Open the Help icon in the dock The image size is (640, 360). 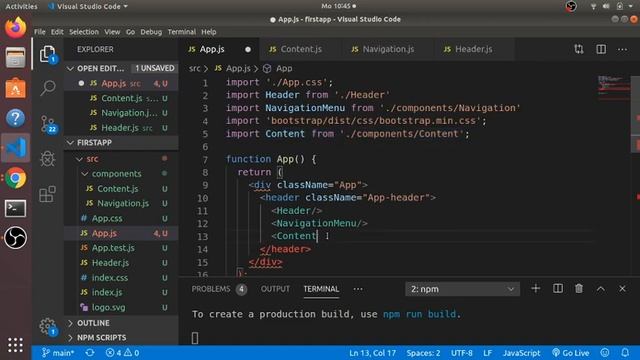coord(16,118)
